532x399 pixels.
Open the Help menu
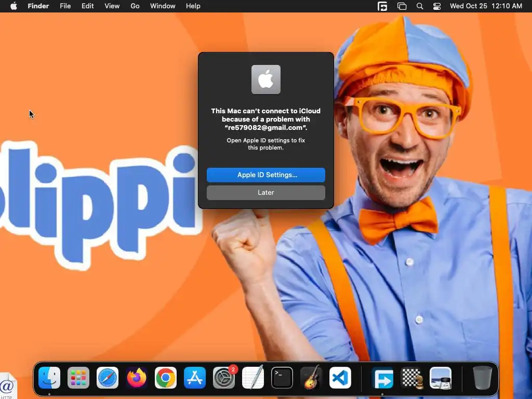[193, 6]
